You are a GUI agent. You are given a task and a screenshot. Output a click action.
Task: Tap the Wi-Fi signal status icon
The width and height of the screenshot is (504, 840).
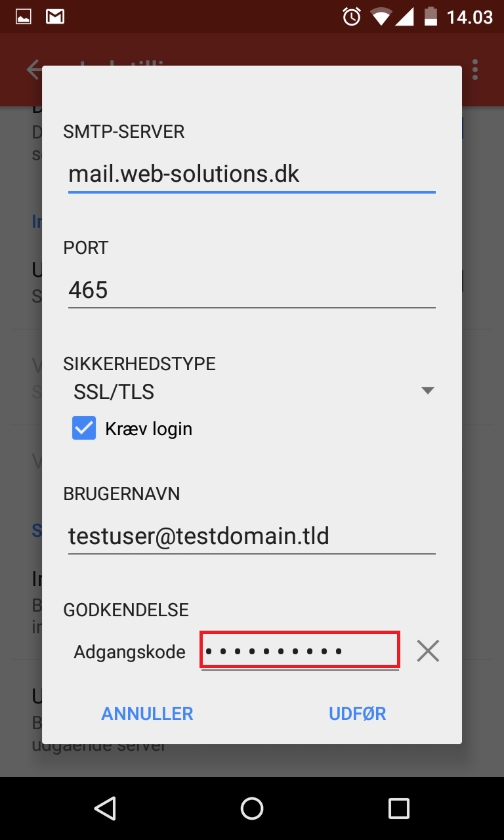381,16
